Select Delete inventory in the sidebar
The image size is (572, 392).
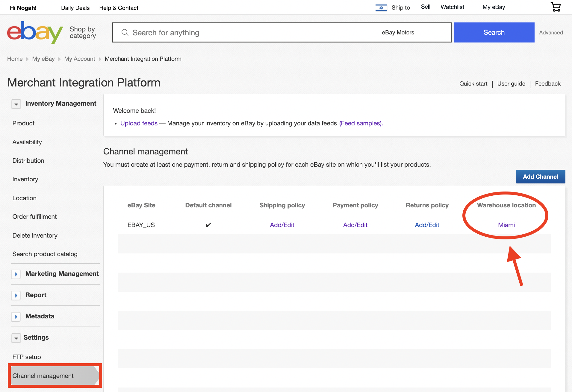point(35,235)
